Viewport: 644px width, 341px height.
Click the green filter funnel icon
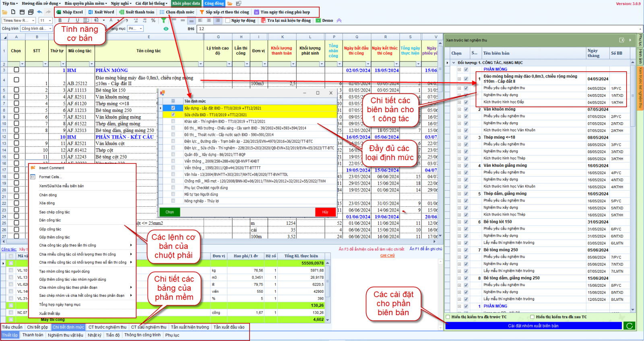point(163,20)
